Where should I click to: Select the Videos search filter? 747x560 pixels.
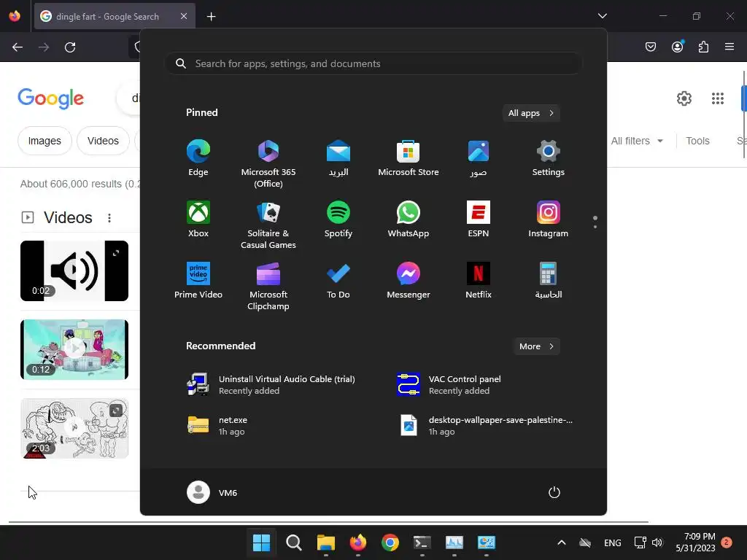coord(103,141)
